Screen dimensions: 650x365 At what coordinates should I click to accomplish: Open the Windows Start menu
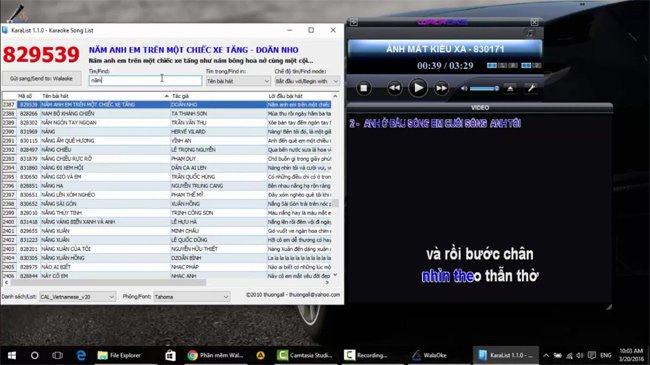[12, 355]
